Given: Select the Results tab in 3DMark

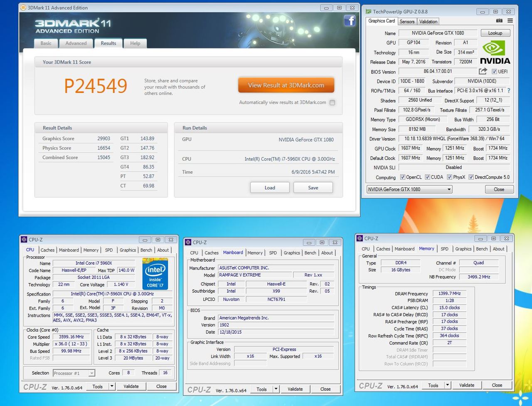Looking at the screenshot, I should click(x=108, y=43).
